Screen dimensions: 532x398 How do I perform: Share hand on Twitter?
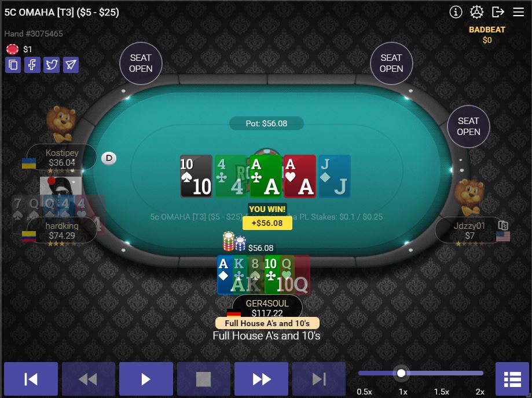pyautogui.click(x=52, y=65)
